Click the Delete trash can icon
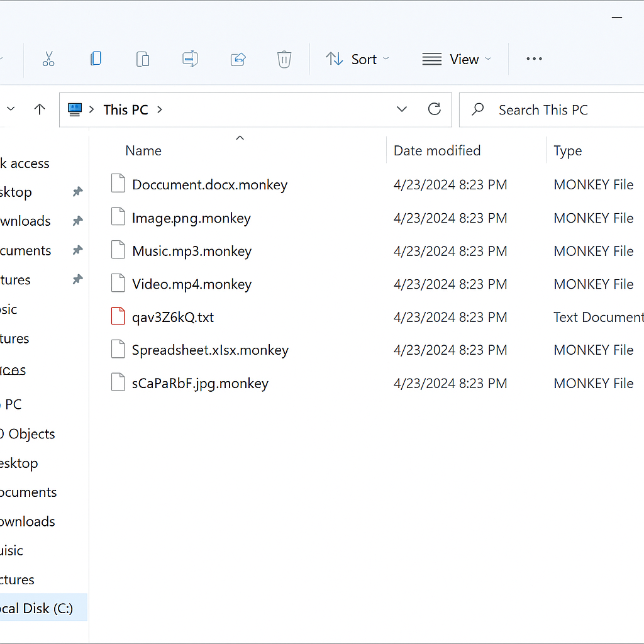This screenshot has width=644, height=644. (x=284, y=59)
